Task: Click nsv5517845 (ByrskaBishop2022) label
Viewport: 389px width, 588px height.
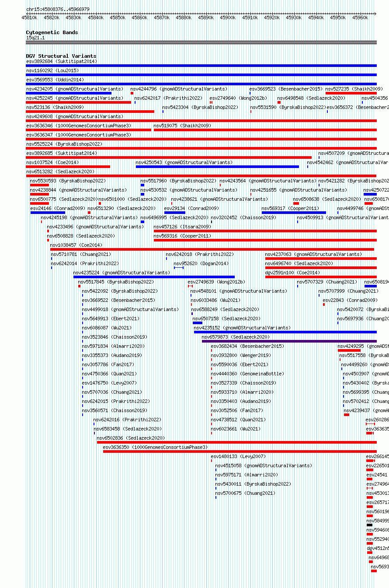Action: click(116, 282)
